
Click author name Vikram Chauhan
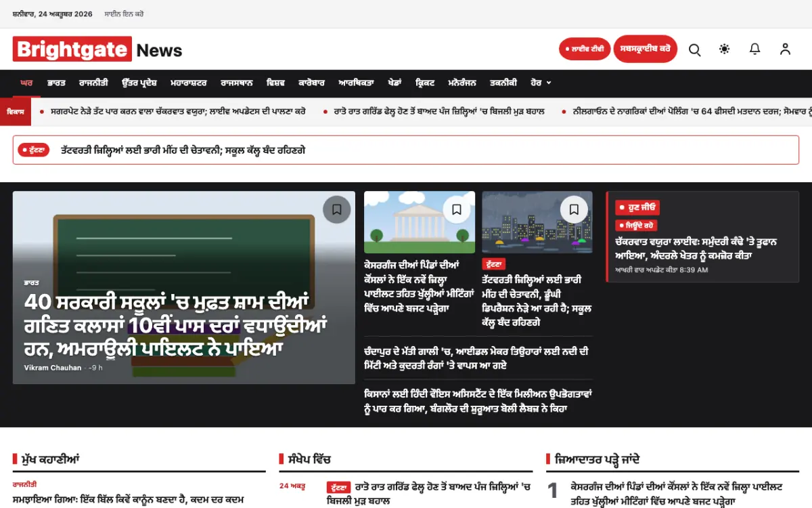53,368
